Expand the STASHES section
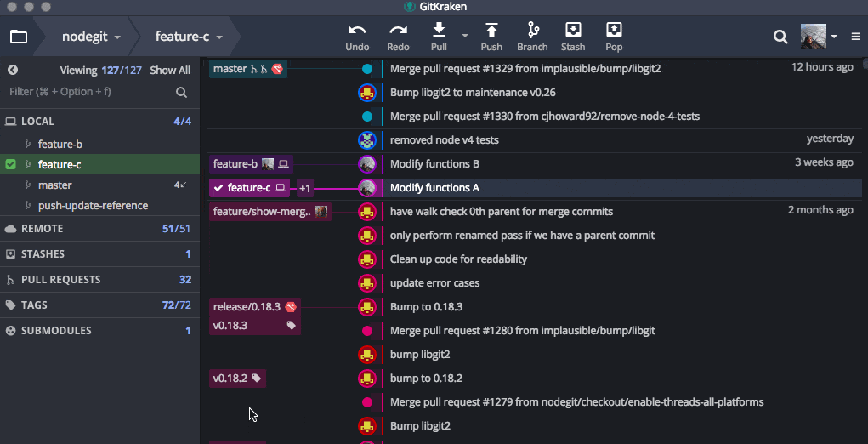This screenshot has height=444, width=868. pyautogui.click(x=99, y=254)
